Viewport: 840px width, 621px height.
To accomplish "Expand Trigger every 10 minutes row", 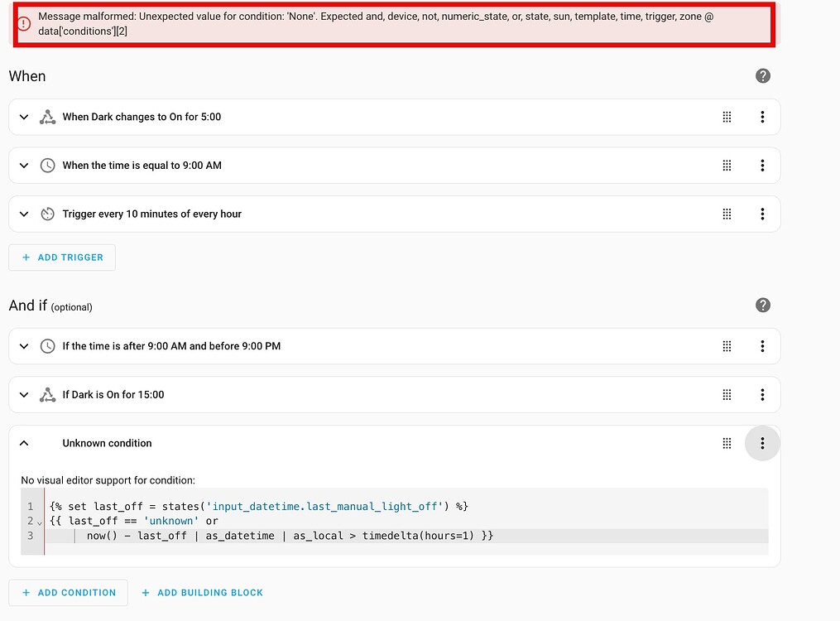I will click(x=24, y=214).
